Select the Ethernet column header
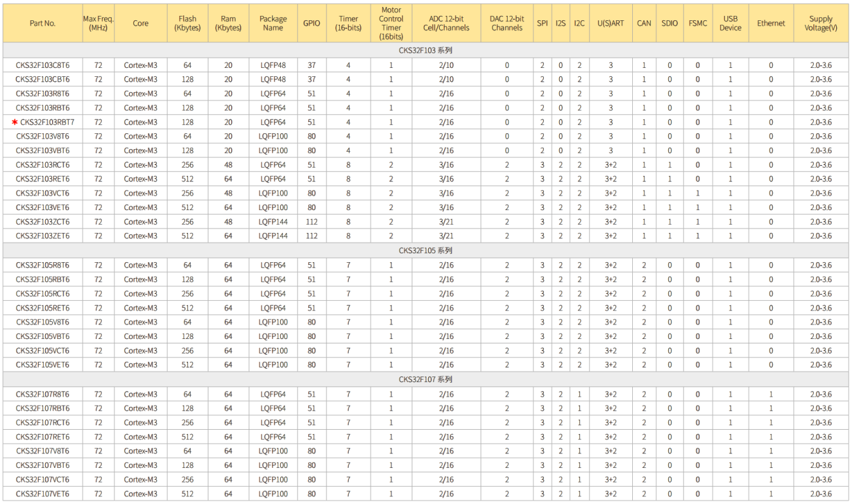The image size is (852, 504). click(x=771, y=23)
